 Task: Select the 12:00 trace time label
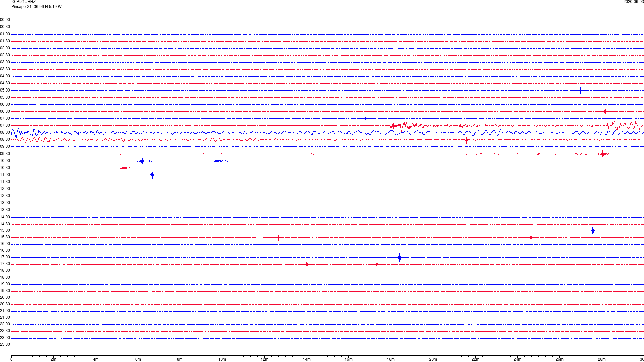coord(5,189)
